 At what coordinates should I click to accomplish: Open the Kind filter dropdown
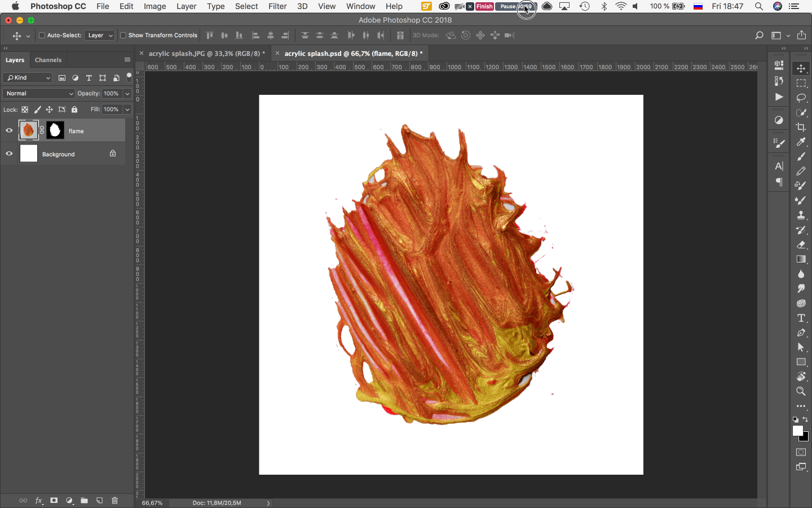coord(27,78)
